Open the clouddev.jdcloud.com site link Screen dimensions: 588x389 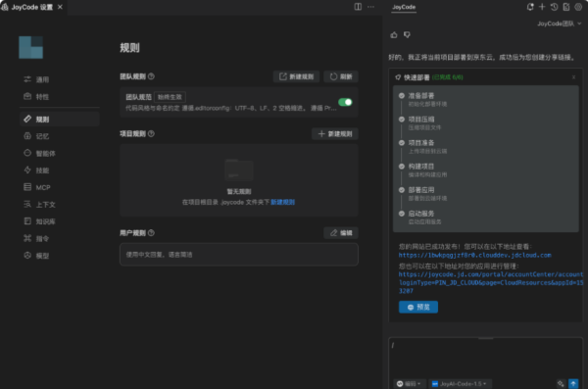tap(474, 255)
